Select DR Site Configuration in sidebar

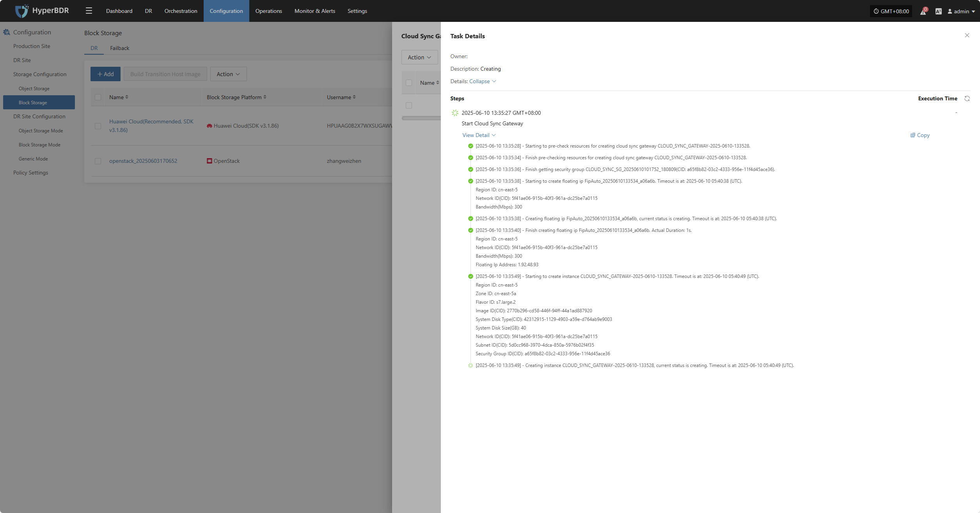pos(39,116)
